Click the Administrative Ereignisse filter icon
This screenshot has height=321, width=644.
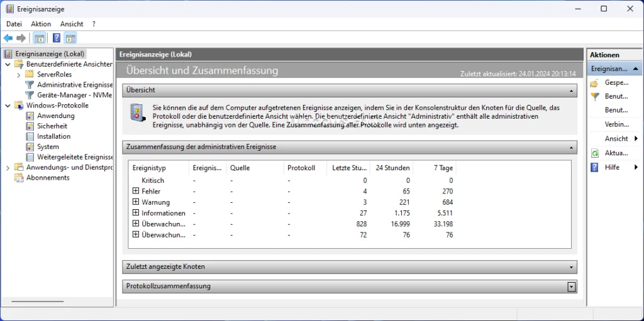tap(29, 85)
